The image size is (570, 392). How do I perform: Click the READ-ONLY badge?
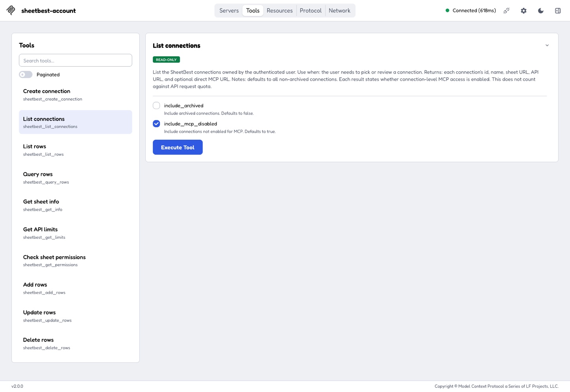166,60
